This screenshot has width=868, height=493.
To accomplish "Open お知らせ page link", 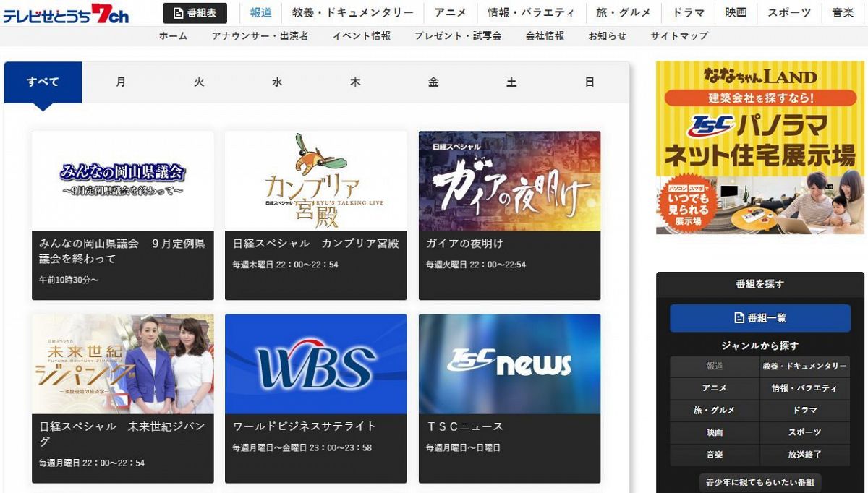I will tap(608, 36).
